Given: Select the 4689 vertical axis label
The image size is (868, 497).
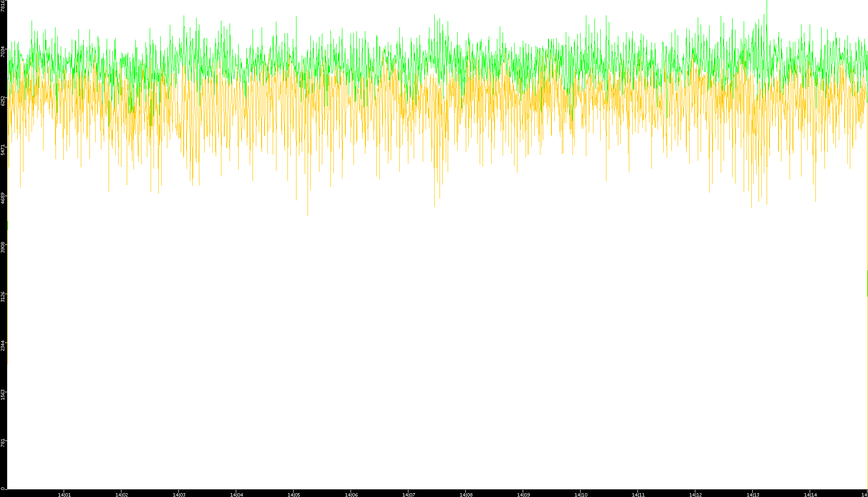Looking at the screenshot, I should pyautogui.click(x=3, y=198).
